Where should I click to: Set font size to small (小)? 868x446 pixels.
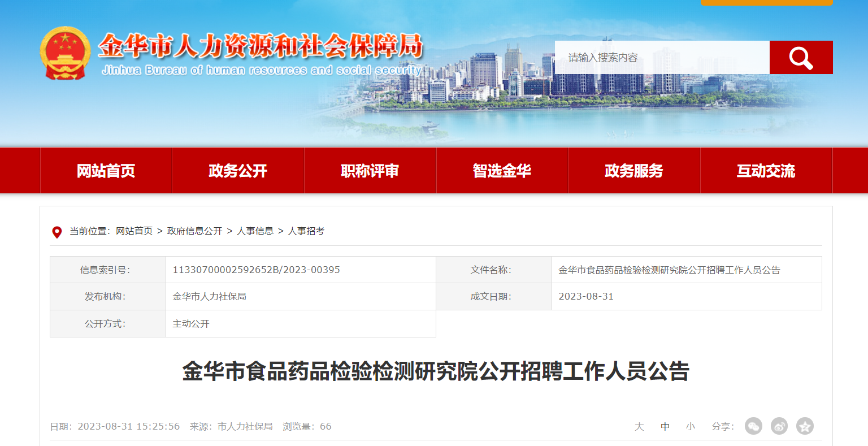[x=691, y=427]
